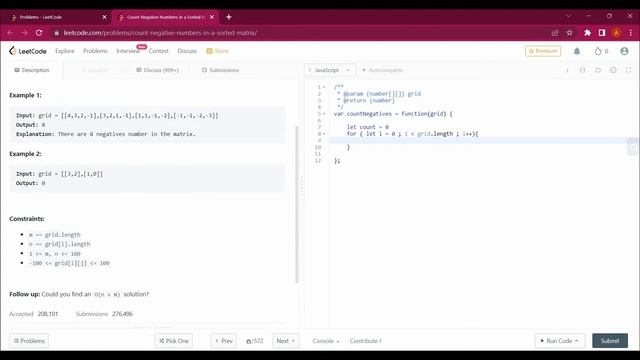Submit the solution
This screenshot has height=360, width=640.
[x=610, y=341]
